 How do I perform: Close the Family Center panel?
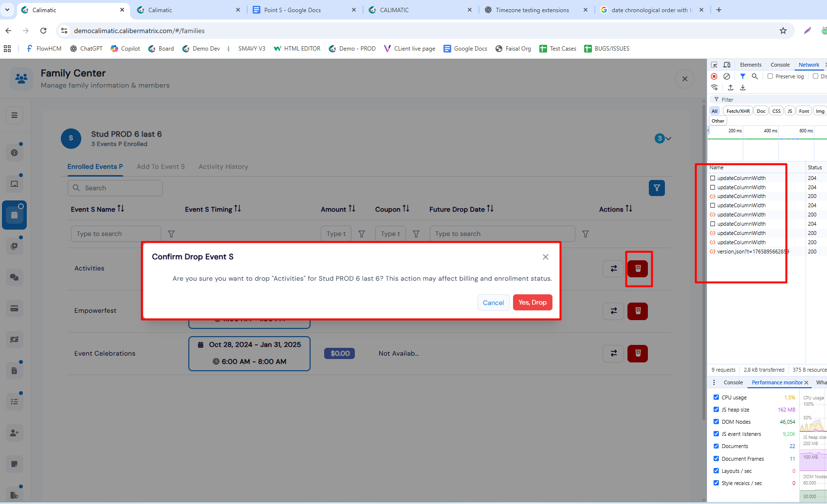click(685, 79)
